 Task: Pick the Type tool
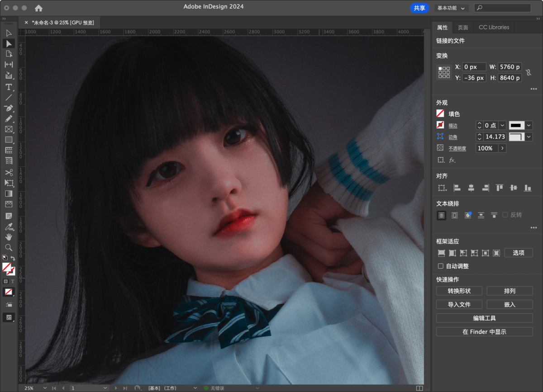9,87
